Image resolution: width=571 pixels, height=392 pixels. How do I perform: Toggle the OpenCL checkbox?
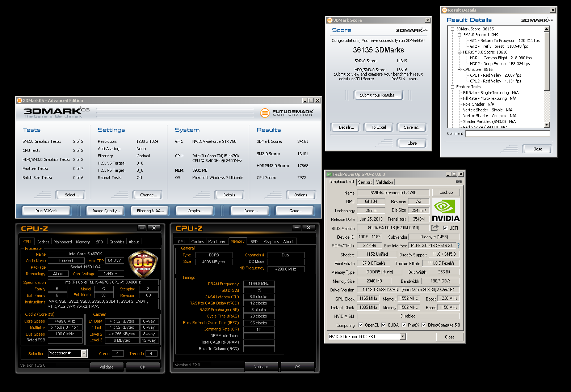tap(361, 325)
